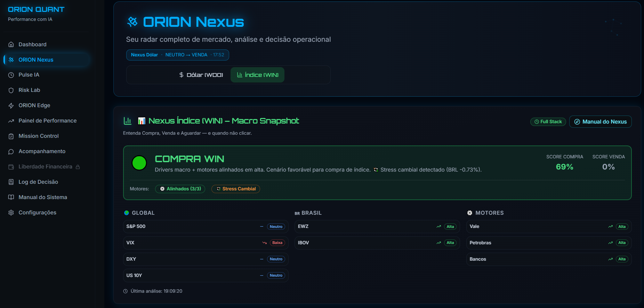Click the DXY Neutro badge

click(x=276, y=259)
